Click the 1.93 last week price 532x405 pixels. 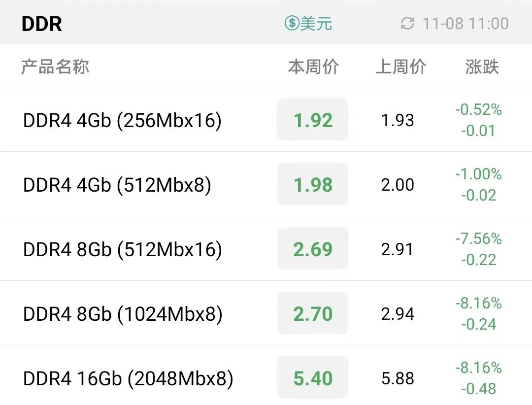coord(398,120)
